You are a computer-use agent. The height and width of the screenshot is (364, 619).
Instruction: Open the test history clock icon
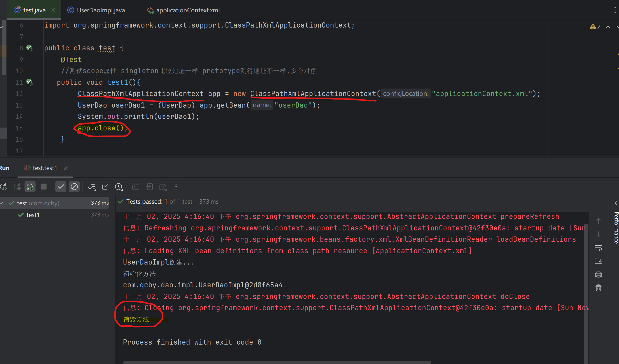pos(119,187)
